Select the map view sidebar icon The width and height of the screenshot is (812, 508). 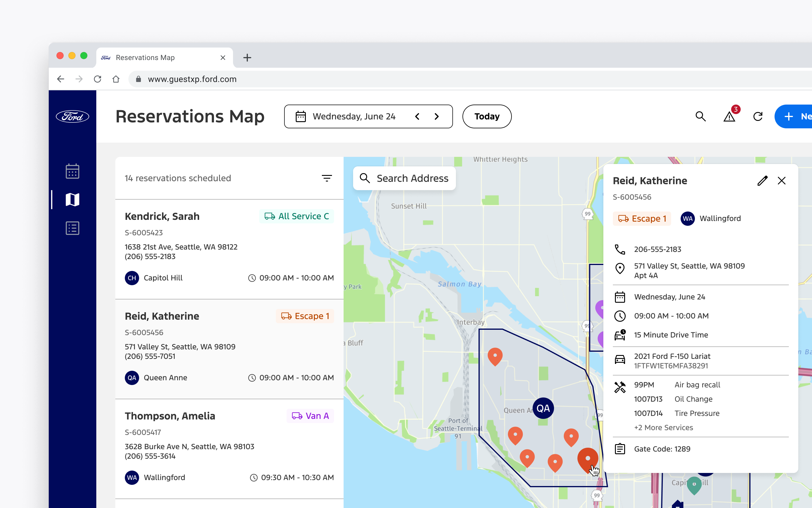[72, 200]
